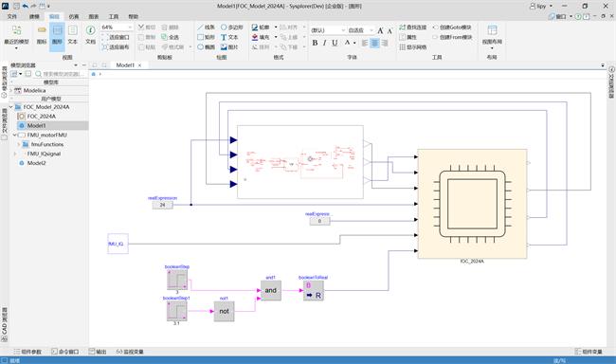This screenshot has height=364, width=616.
Task: Insert a picture with the 图片 tool
Action: (229, 46)
